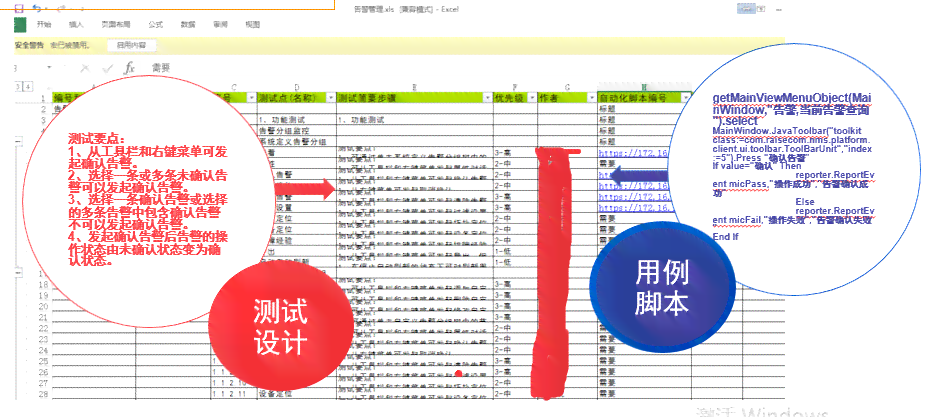Select row 28 header
This screenshot has width=930, height=417.
click(43, 394)
